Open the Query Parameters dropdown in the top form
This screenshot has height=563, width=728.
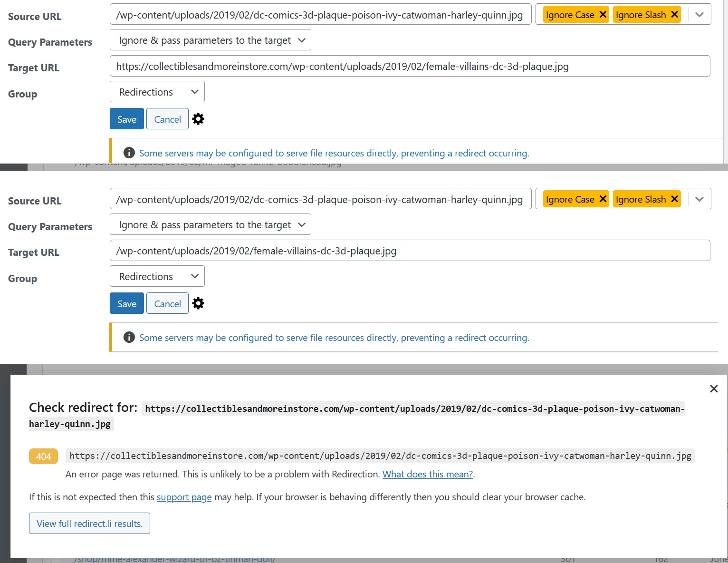point(210,40)
